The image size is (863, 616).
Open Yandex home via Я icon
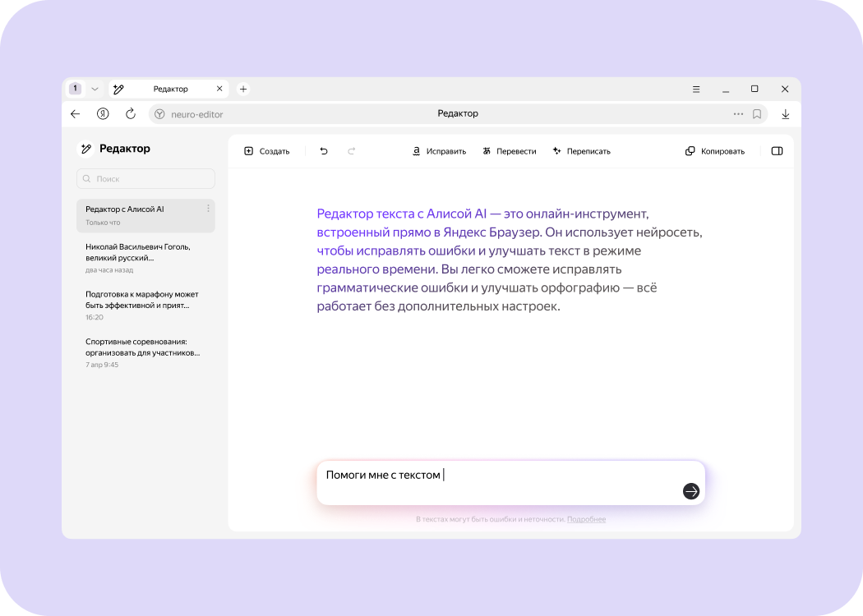[x=103, y=114]
